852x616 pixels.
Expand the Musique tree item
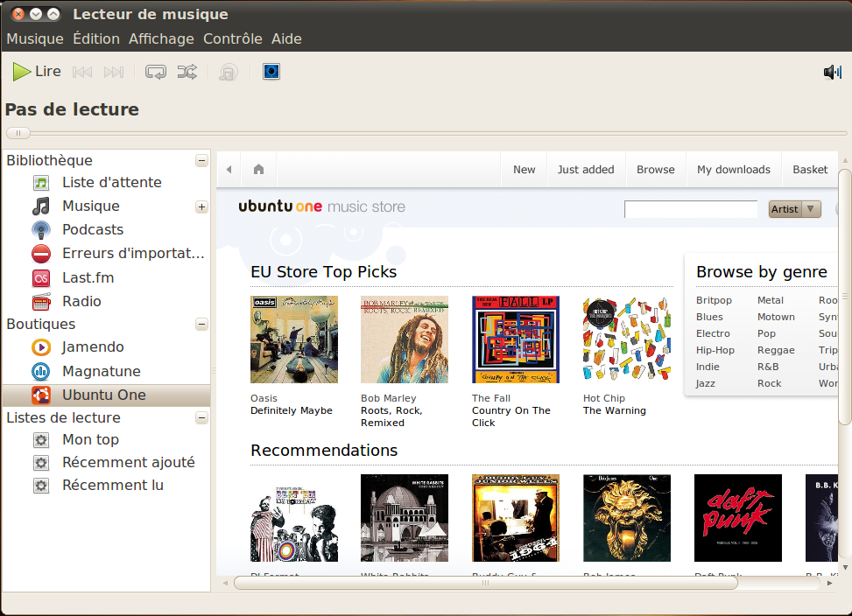(201, 207)
